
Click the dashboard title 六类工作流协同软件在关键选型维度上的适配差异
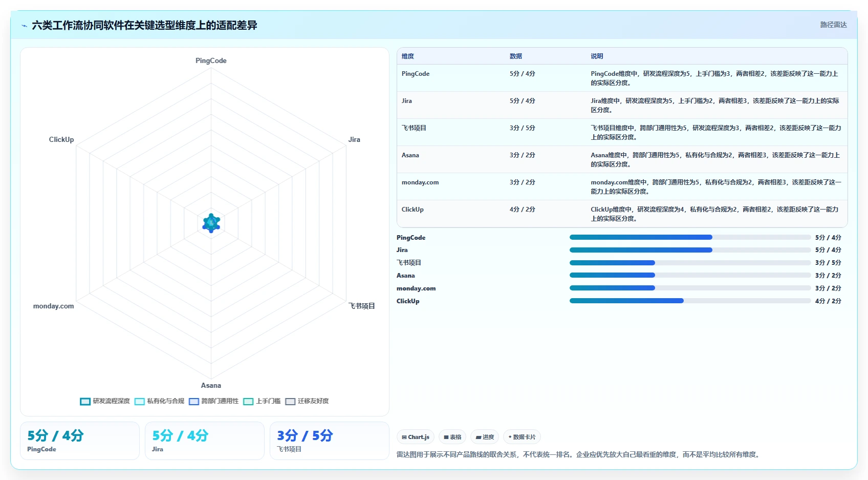coord(144,25)
